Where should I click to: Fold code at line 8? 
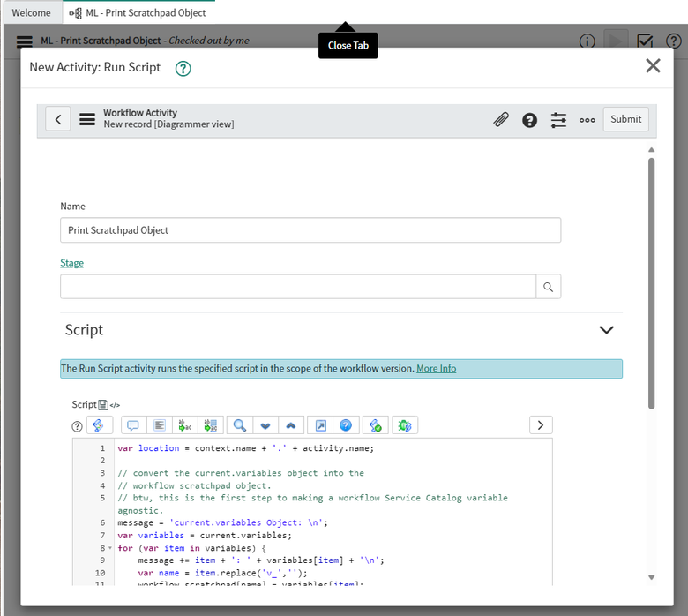pyautogui.click(x=110, y=548)
